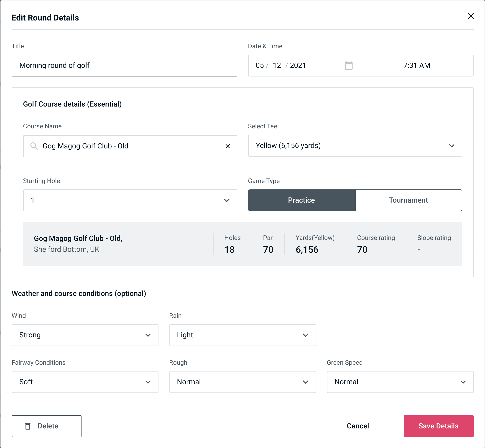Click the Delete button to remove round
This screenshot has width=485, height=448.
[x=47, y=426]
